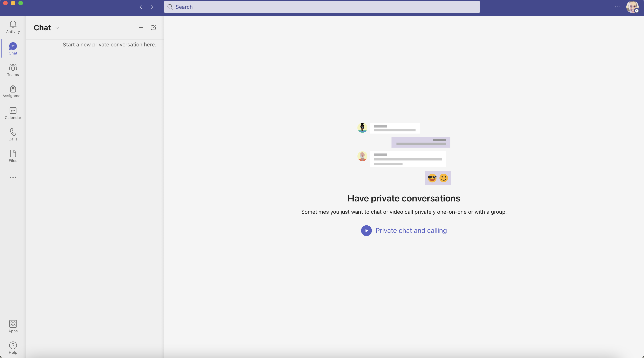644x358 pixels.
Task: Start a new chat with compose icon
Action: 153,27
